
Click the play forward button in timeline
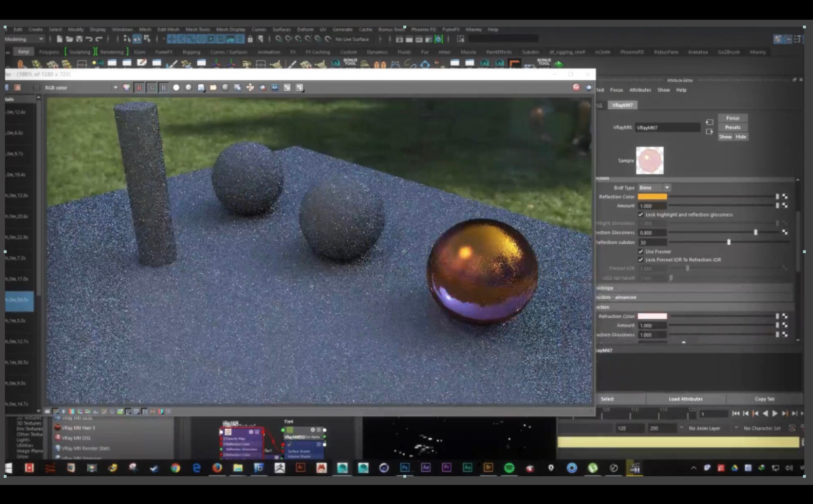tap(775, 413)
